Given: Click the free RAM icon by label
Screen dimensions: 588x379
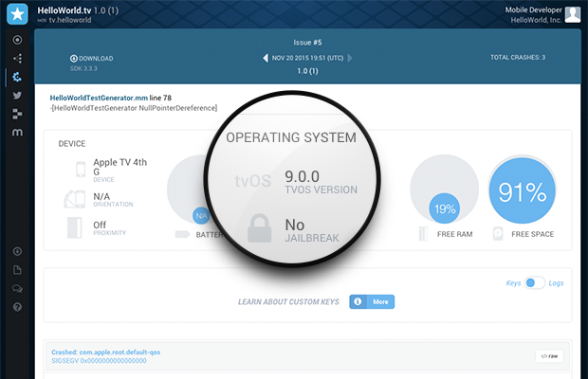Looking at the screenshot, I should click(x=423, y=234).
